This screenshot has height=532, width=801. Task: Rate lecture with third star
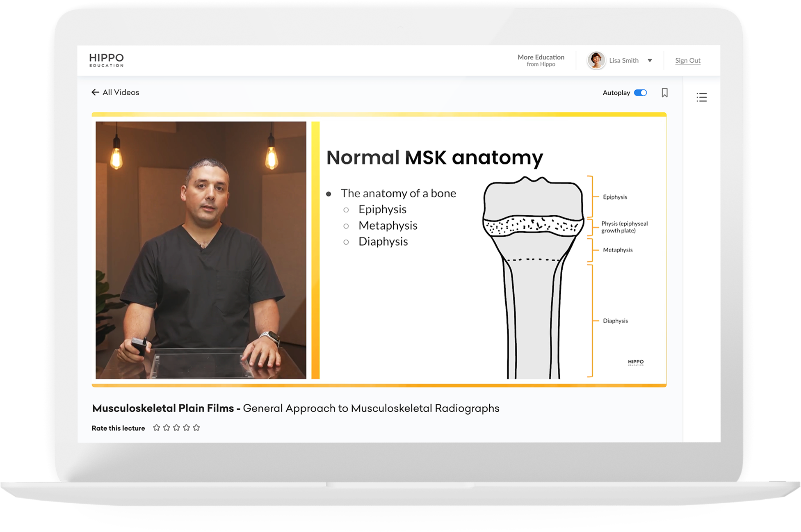coord(176,428)
